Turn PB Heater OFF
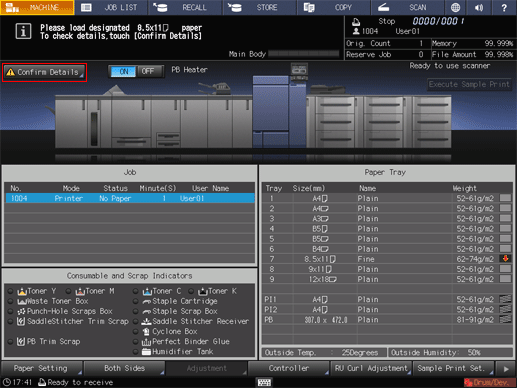The width and height of the screenshot is (517, 388). click(148, 71)
